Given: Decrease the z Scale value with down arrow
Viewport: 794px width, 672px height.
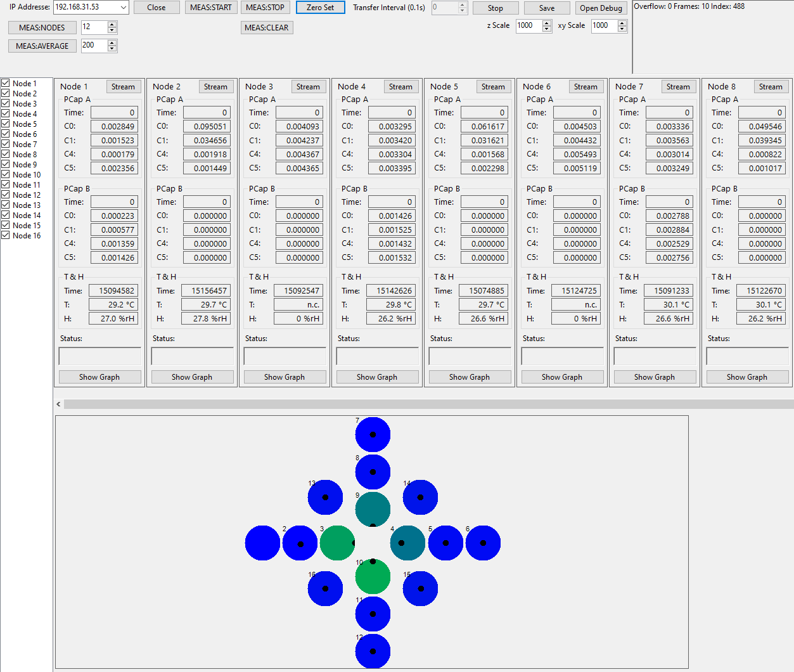Looking at the screenshot, I should point(547,29).
